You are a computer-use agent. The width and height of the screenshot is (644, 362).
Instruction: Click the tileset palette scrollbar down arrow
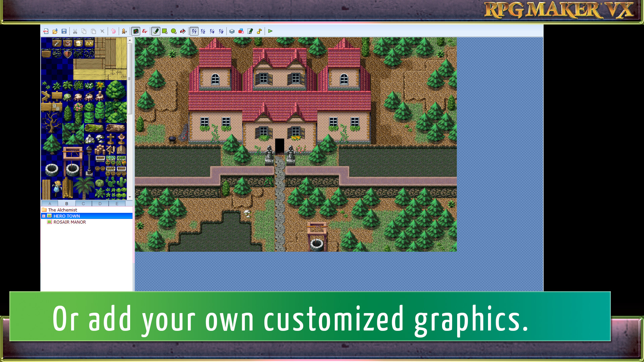point(130,197)
